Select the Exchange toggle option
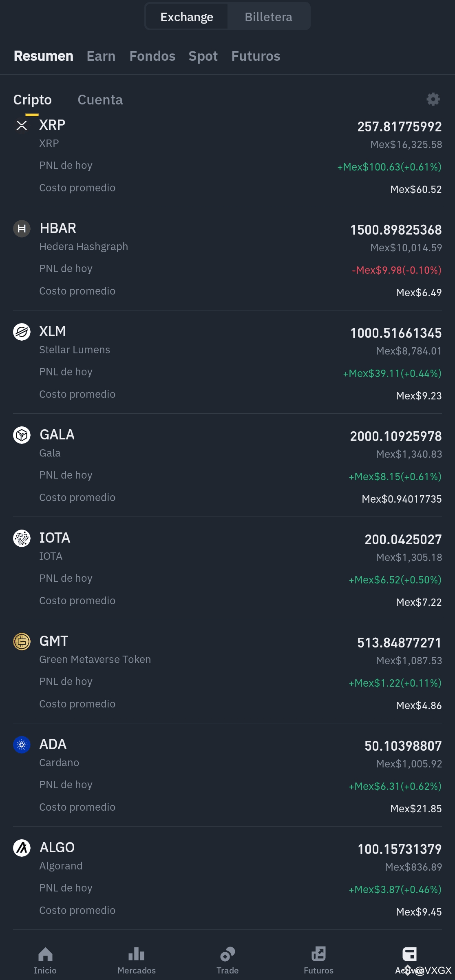 click(x=187, y=17)
